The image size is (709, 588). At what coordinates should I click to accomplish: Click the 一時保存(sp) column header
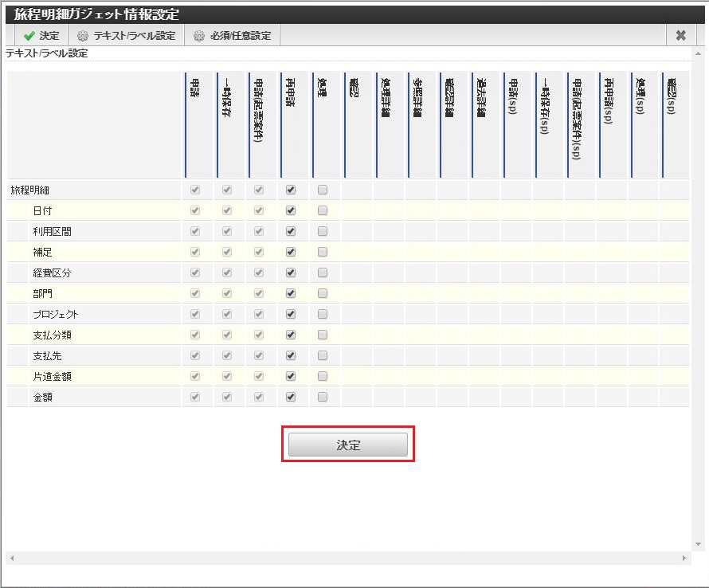point(549,124)
